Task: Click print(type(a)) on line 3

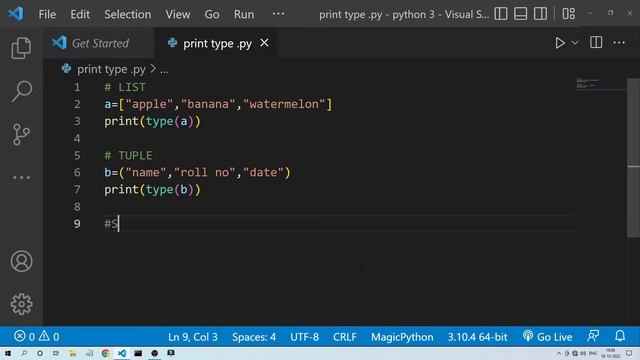Action: 152,121
